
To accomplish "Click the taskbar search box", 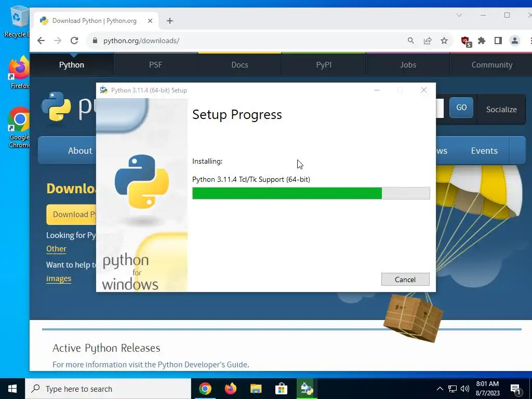I will pos(108,389).
